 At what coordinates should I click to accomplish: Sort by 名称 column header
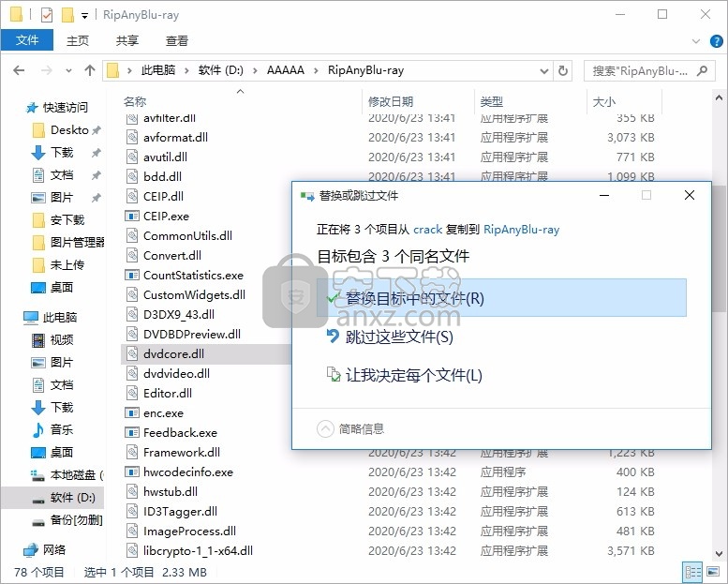point(135,102)
